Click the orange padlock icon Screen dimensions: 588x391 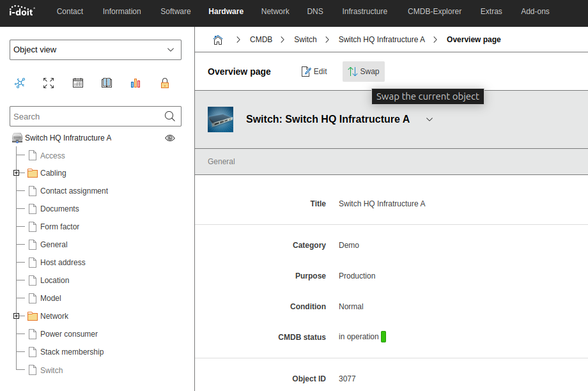tap(165, 83)
